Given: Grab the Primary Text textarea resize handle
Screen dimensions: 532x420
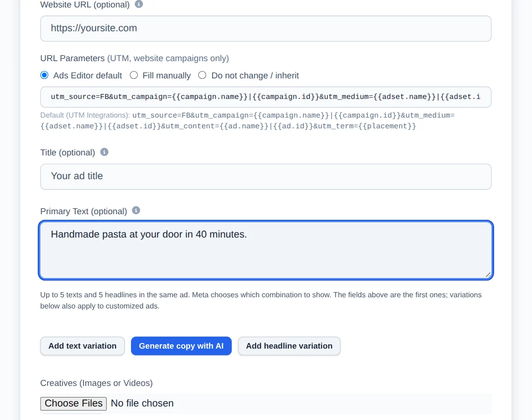Looking at the screenshot, I should tap(488, 275).
